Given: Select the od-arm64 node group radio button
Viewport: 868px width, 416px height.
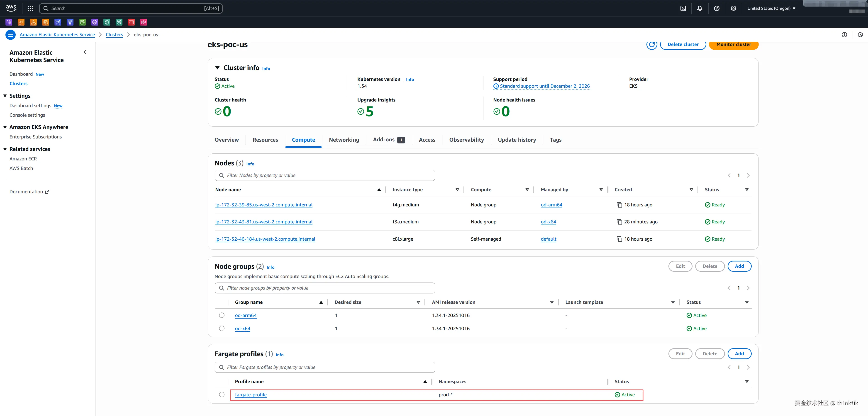Looking at the screenshot, I should click(x=221, y=315).
